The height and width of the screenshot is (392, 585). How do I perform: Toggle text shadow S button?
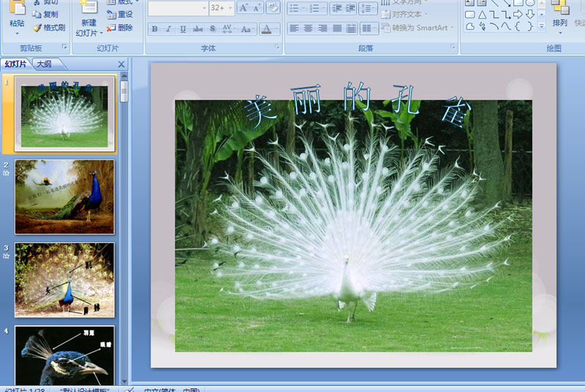click(212, 29)
